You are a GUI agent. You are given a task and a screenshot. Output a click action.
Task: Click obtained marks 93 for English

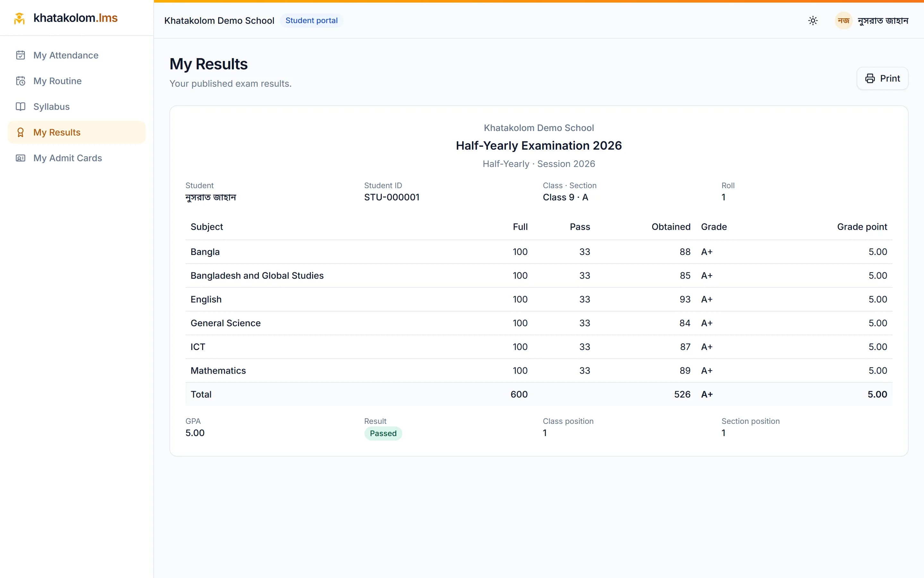pos(685,299)
